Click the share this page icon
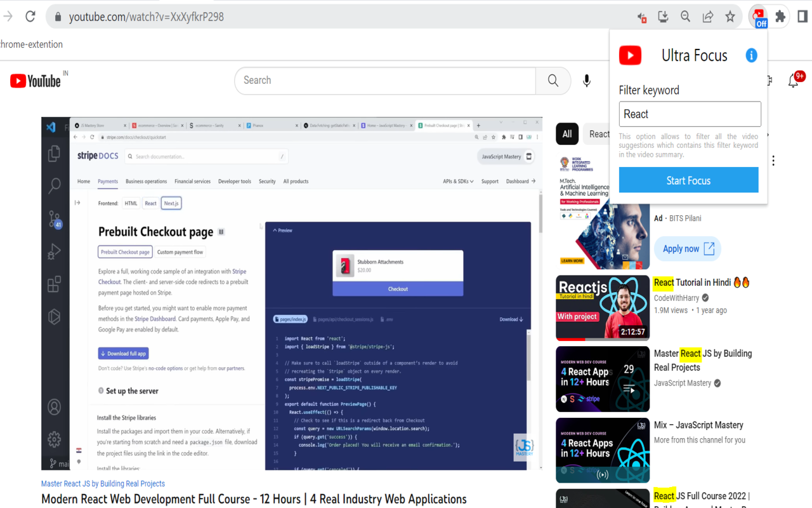The image size is (812, 508). tap(708, 17)
